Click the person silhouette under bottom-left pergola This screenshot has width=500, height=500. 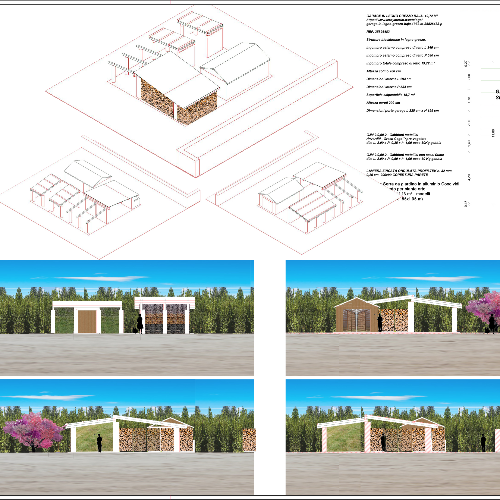click(99, 443)
